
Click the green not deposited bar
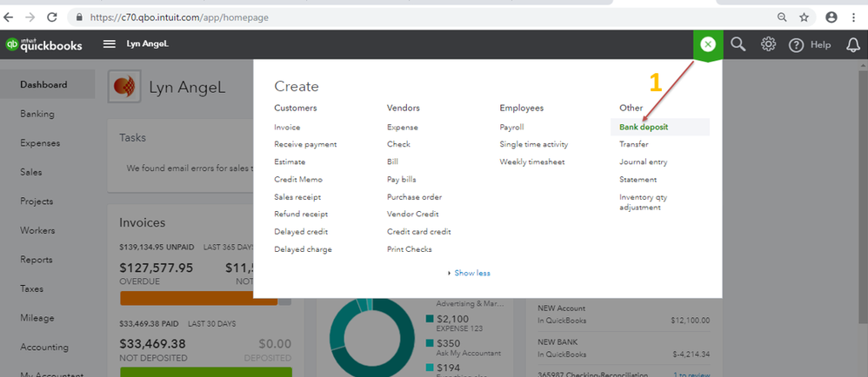206,372
